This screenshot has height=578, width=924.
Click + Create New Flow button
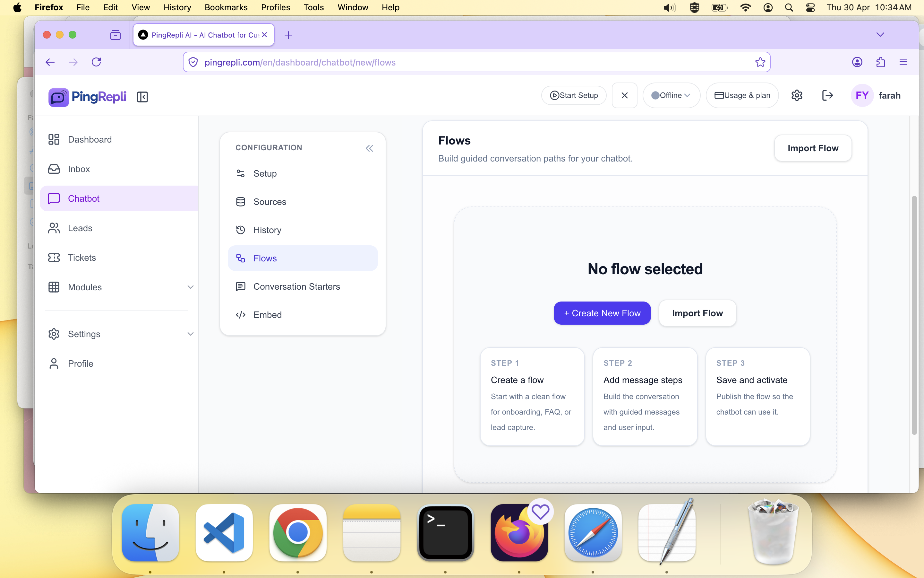click(x=602, y=313)
